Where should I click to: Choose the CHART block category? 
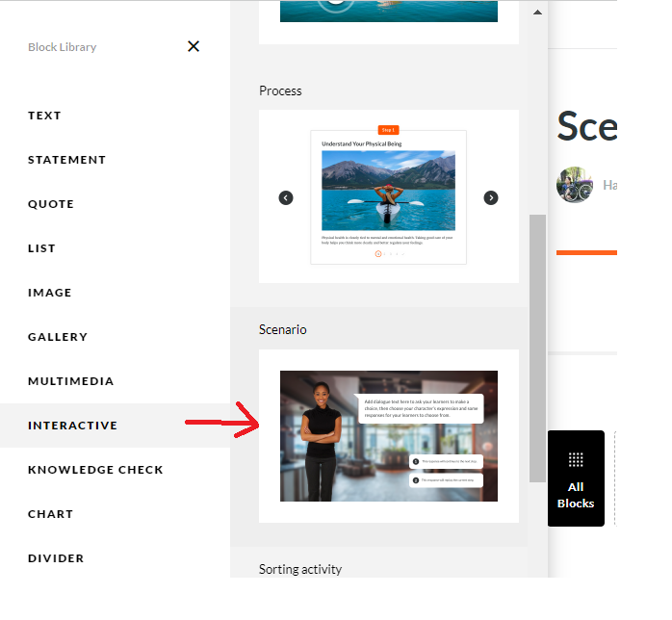point(51,514)
